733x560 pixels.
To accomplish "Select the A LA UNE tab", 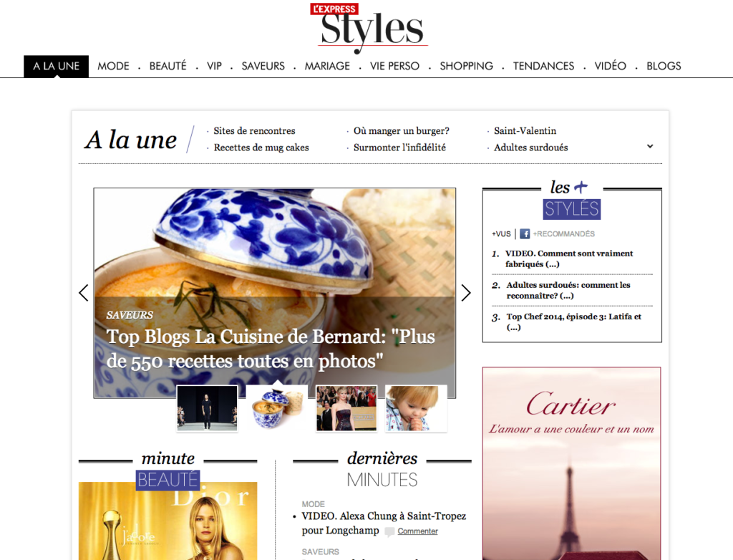I will click(x=56, y=66).
